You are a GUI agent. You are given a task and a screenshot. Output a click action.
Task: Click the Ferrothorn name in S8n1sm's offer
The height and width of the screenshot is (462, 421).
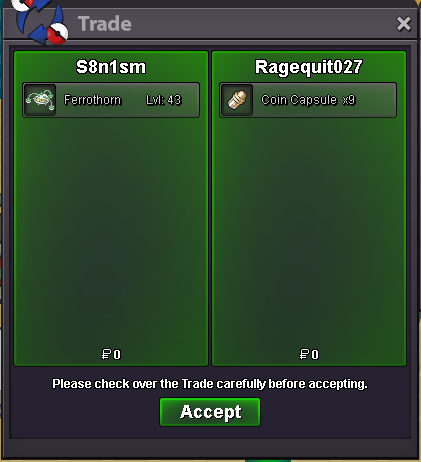(92, 100)
